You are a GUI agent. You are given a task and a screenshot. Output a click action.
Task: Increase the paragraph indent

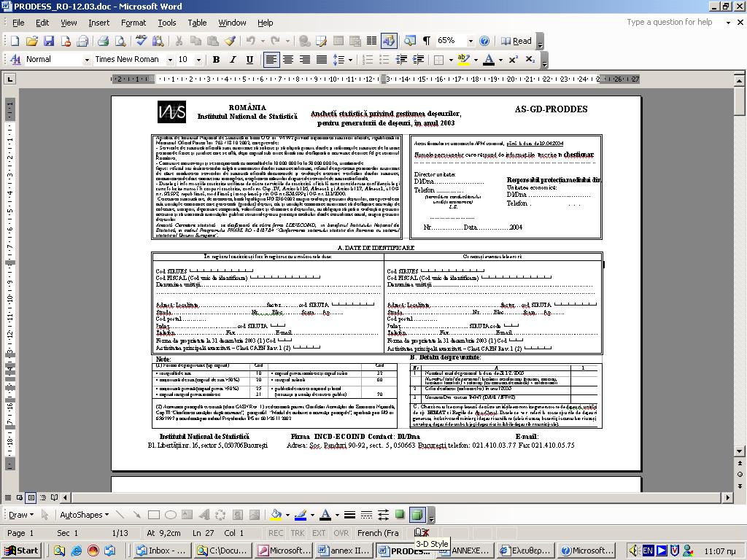(418, 60)
